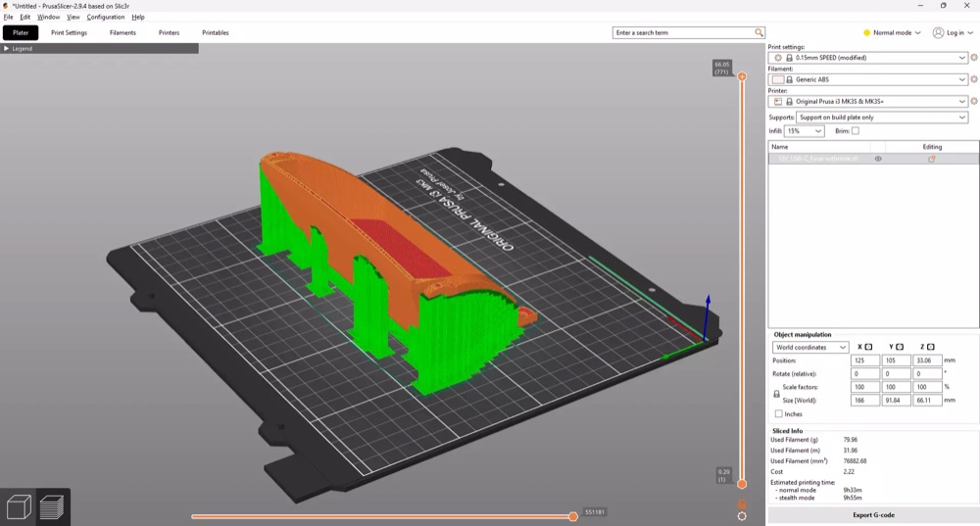Reset Y axis icon in Object manipulation

[900, 347]
